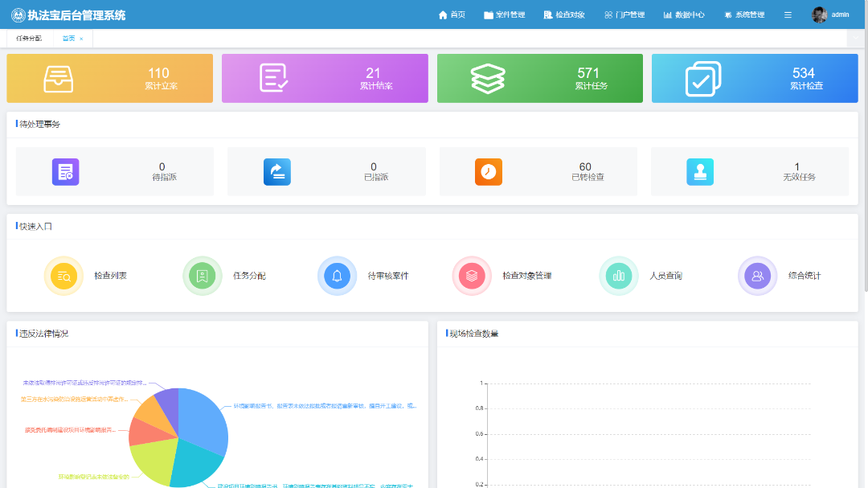Open the 人员查询 quick link
This screenshot has width=868, height=488.
665,276
